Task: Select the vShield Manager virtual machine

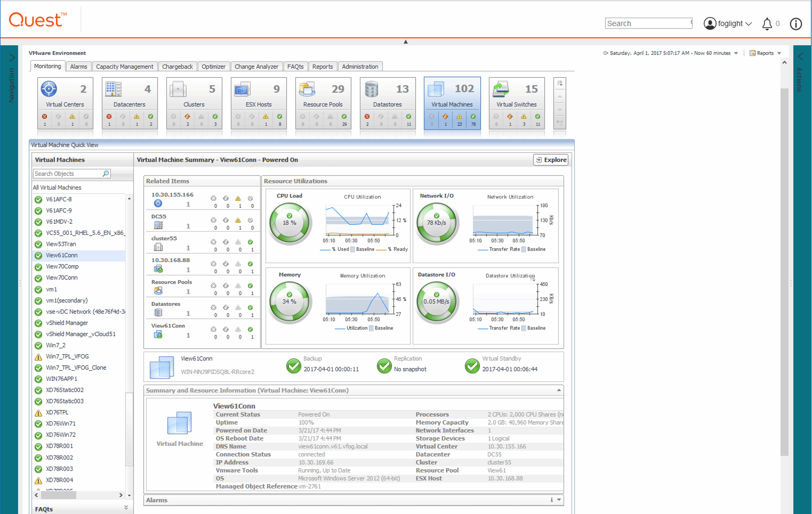Action: tap(67, 323)
